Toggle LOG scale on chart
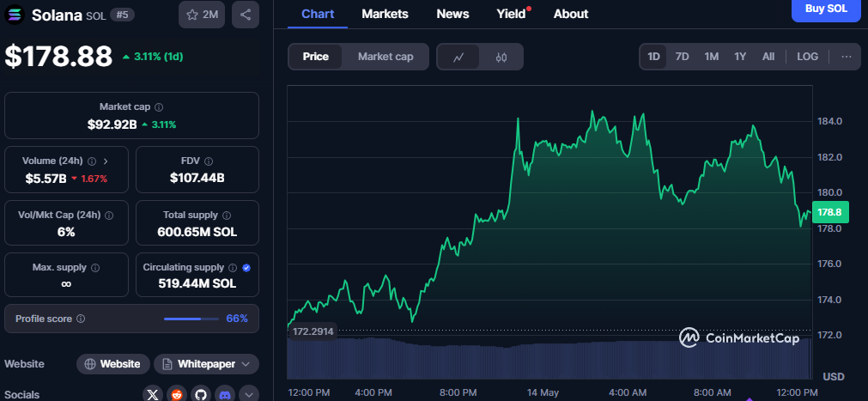The image size is (868, 401). [x=807, y=57]
